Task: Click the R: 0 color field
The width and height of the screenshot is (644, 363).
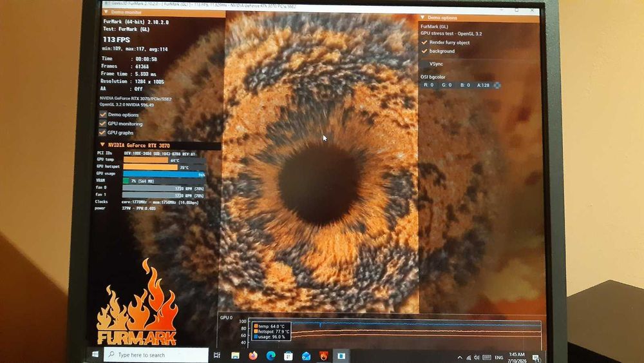Action: pos(429,85)
